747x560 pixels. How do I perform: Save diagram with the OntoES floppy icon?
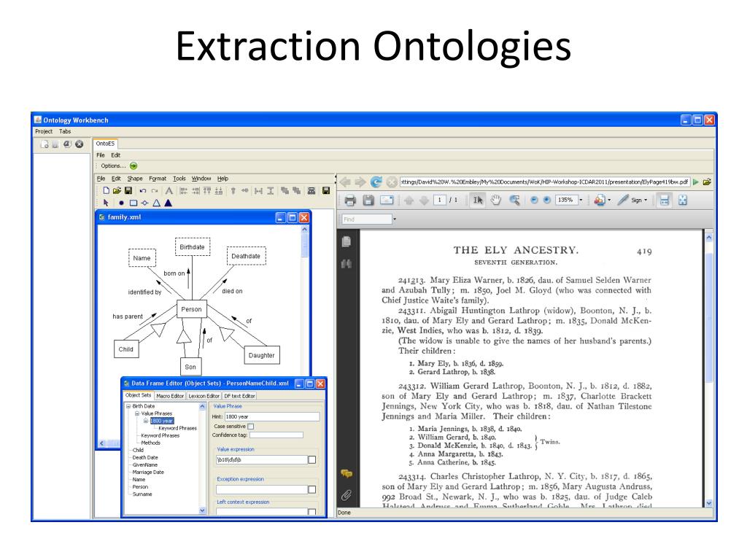(128, 190)
